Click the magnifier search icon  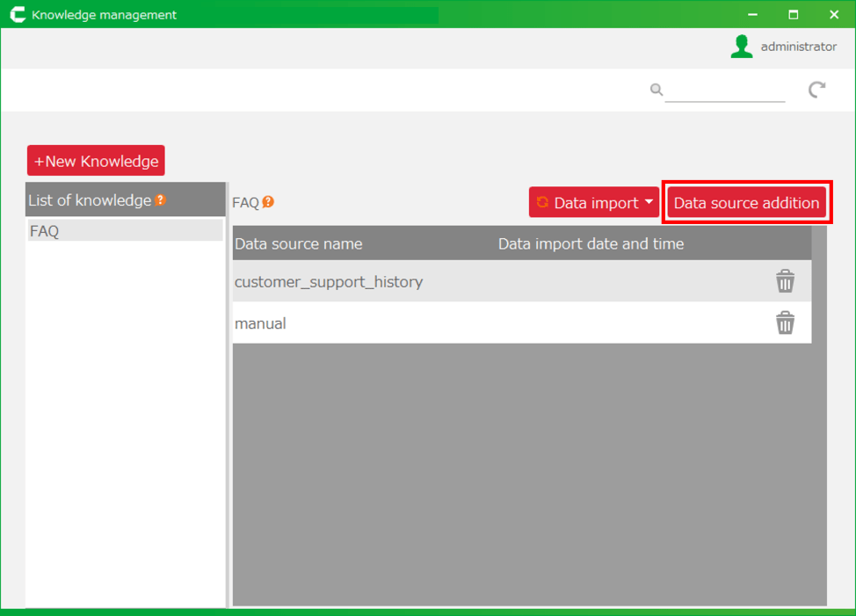click(656, 90)
